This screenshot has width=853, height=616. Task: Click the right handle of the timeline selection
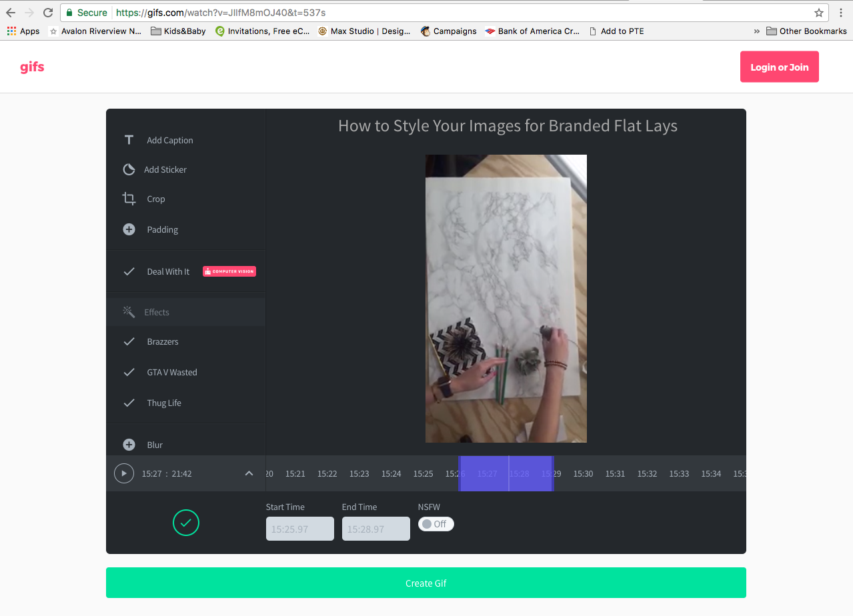553,473
